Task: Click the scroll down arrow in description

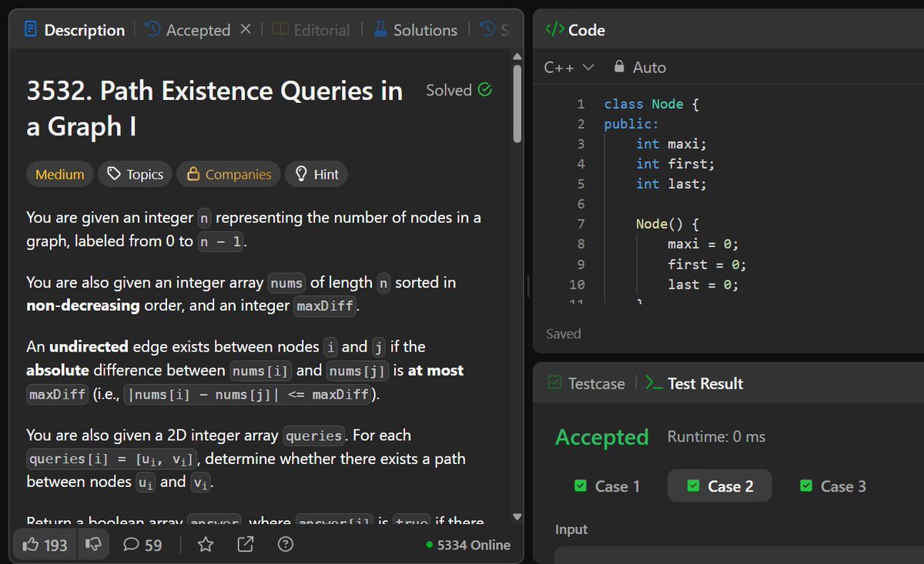Action: tap(517, 517)
